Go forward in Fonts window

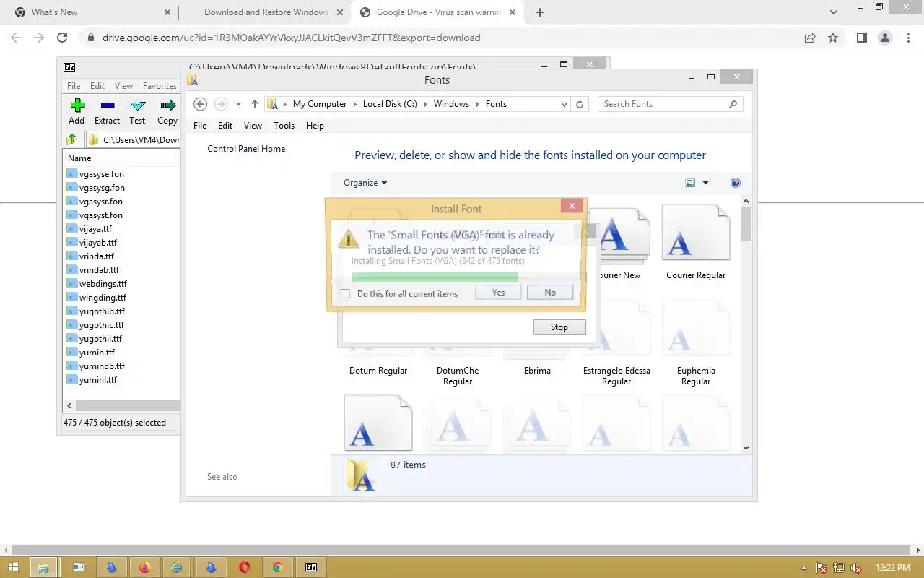221,104
